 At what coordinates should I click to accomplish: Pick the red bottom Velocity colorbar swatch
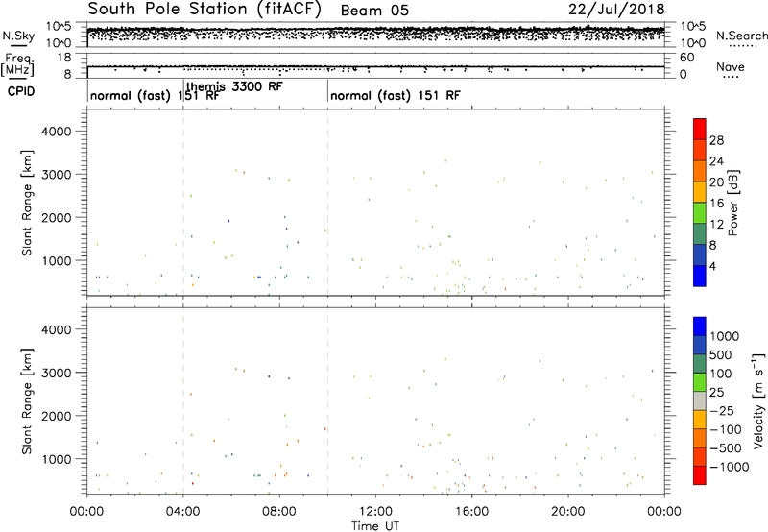700,475
